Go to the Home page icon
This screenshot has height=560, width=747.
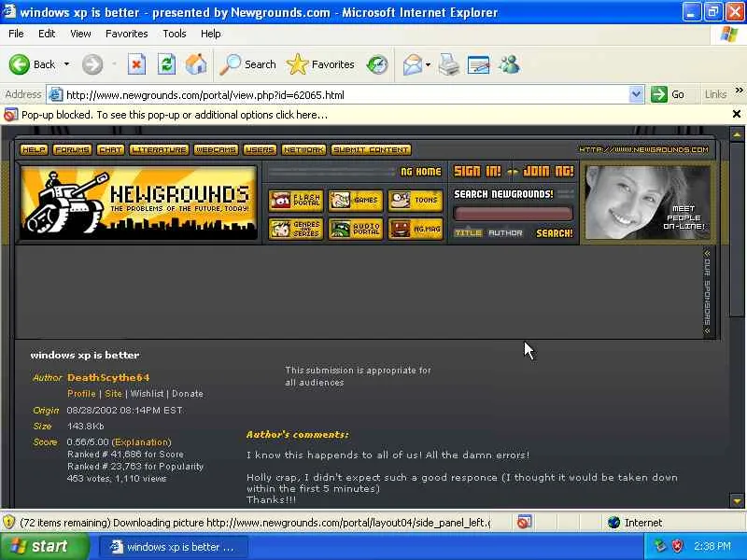point(196,64)
